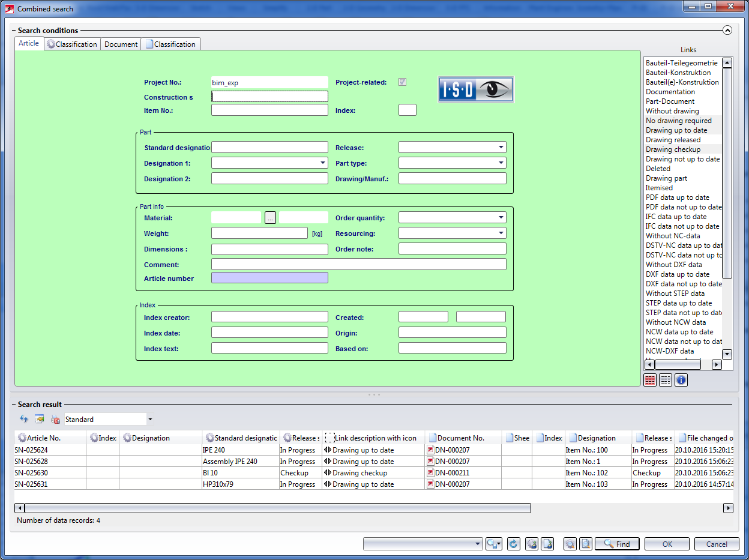This screenshot has width=749, height=560.
Task: Click the Project No. input field
Action: point(269,82)
